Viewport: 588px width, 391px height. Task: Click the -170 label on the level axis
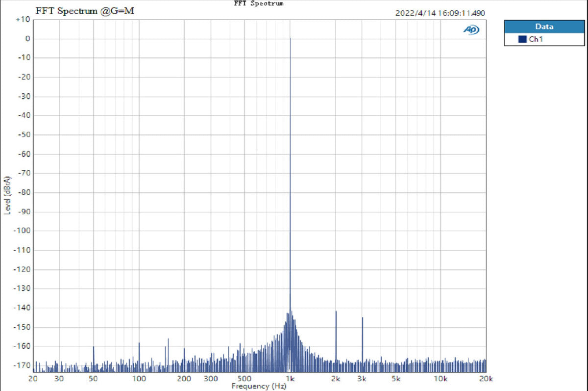[23, 365]
